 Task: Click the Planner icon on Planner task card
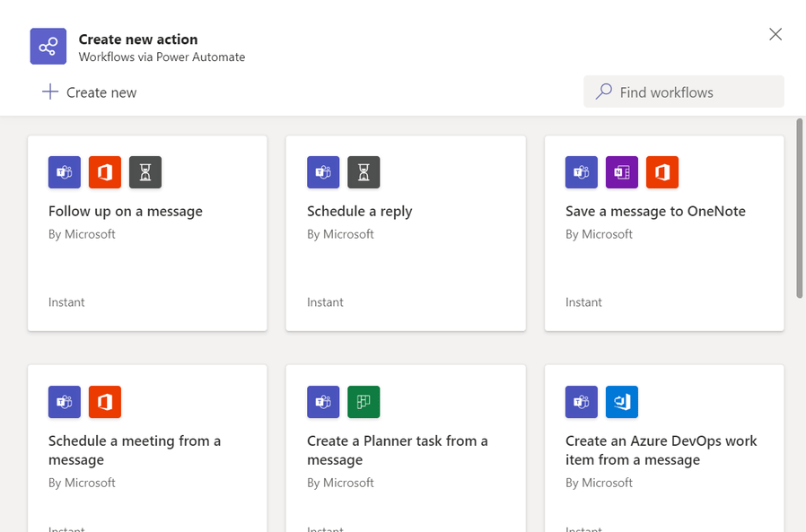click(364, 402)
